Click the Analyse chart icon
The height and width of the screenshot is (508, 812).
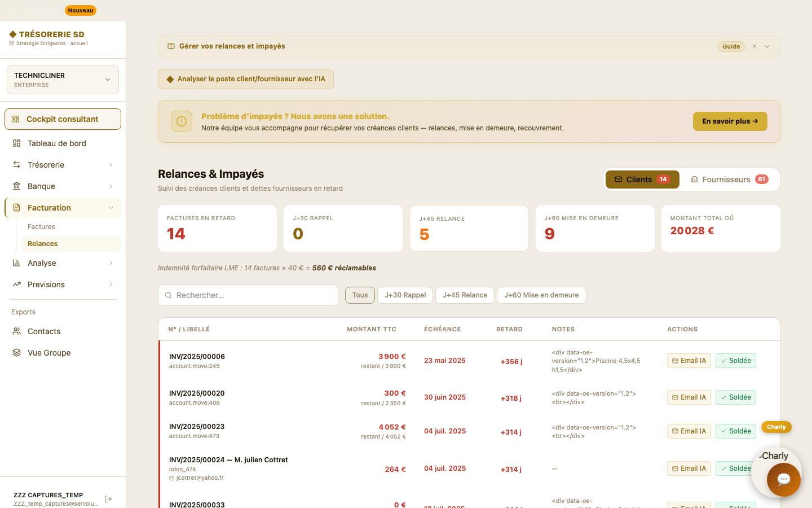coord(17,263)
